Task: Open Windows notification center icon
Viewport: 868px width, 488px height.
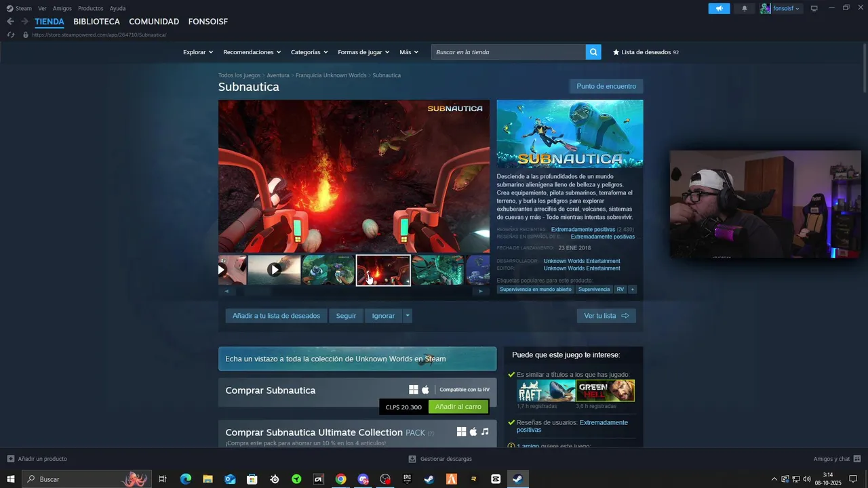Action: (x=853, y=479)
